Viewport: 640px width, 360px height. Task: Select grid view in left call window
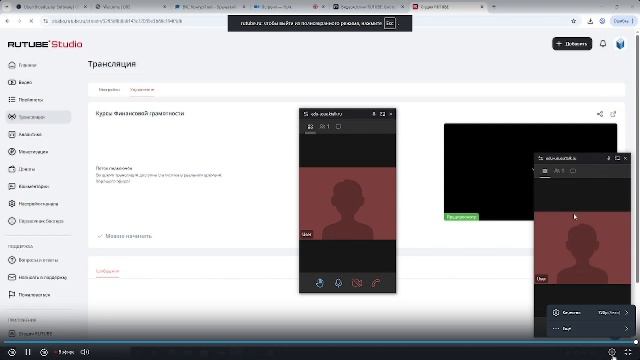[310, 127]
